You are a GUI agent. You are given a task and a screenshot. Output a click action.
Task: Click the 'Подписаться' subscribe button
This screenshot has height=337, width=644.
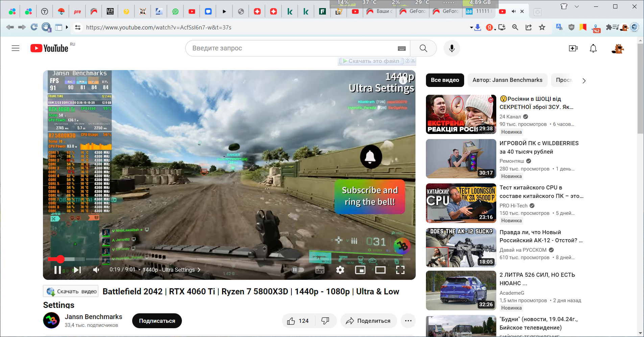[x=157, y=321]
